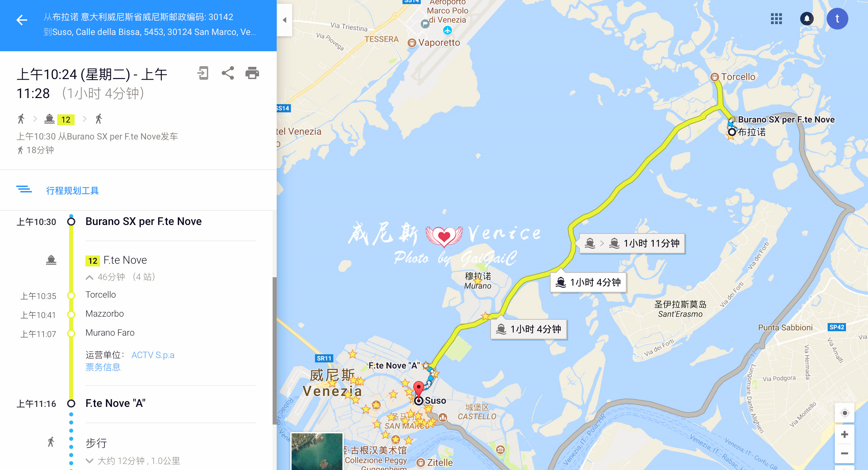
Task: Click the Torcello station marker on map
Action: [714, 77]
